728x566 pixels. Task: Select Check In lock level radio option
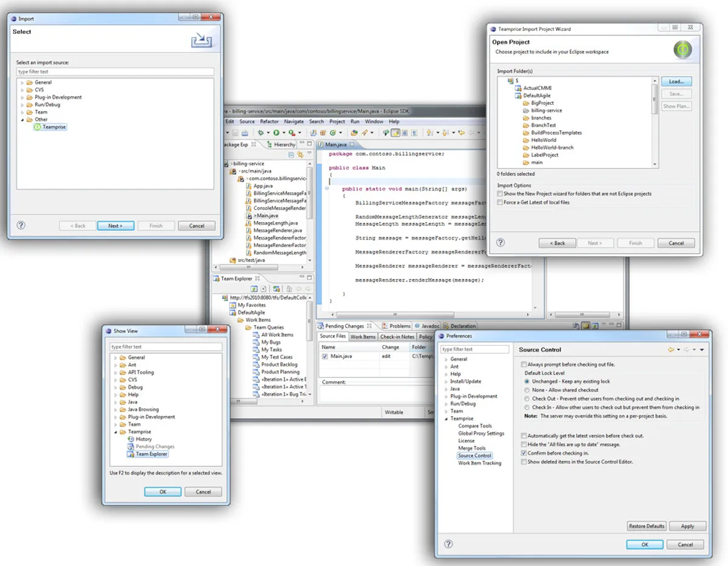pyautogui.click(x=527, y=407)
